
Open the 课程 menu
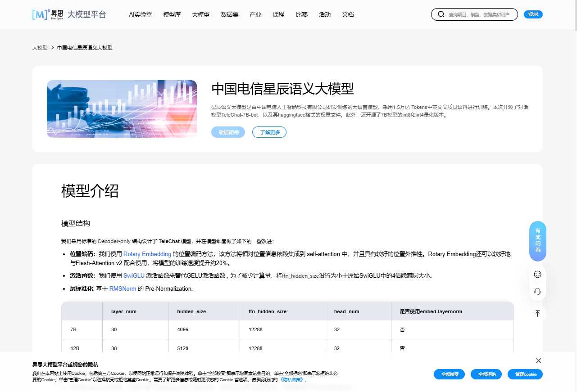pyautogui.click(x=279, y=14)
